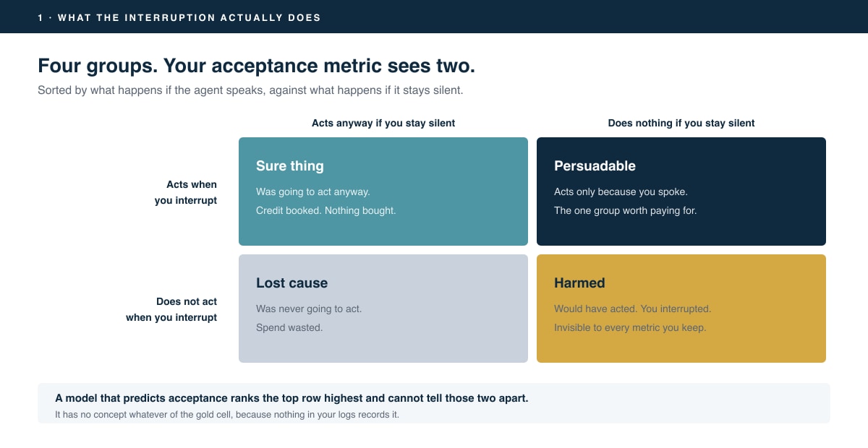Click the grey Lost cause cell
The height and width of the screenshot is (448, 868).
[x=383, y=309]
